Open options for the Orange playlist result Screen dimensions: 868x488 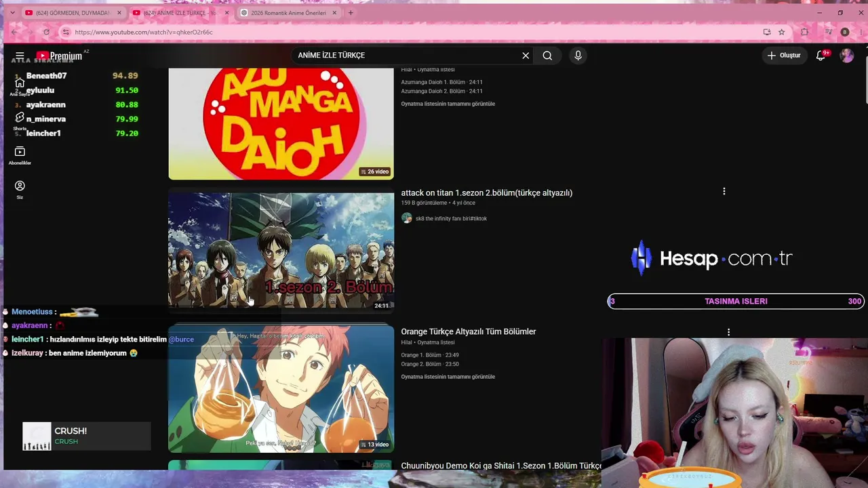pyautogui.click(x=728, y=332)
